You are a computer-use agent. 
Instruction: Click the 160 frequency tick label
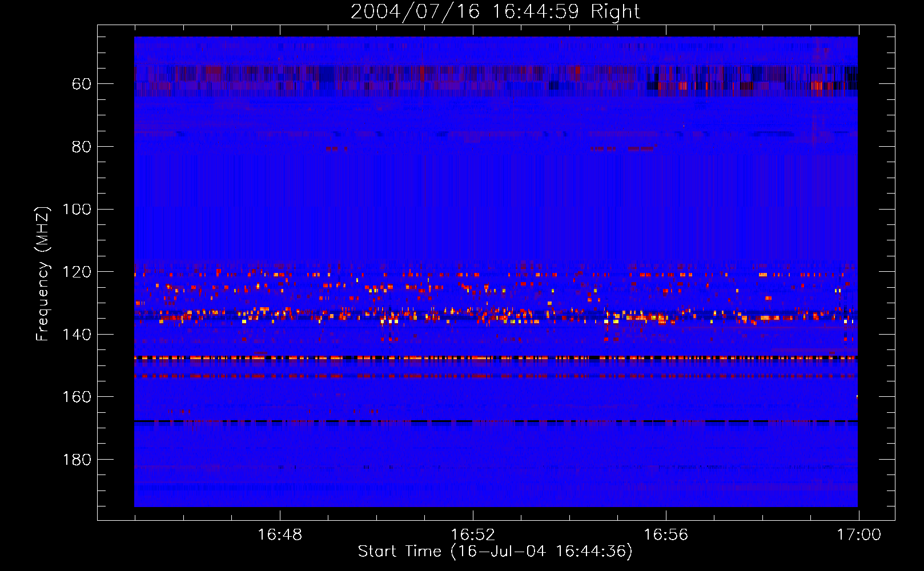(77, 397)
